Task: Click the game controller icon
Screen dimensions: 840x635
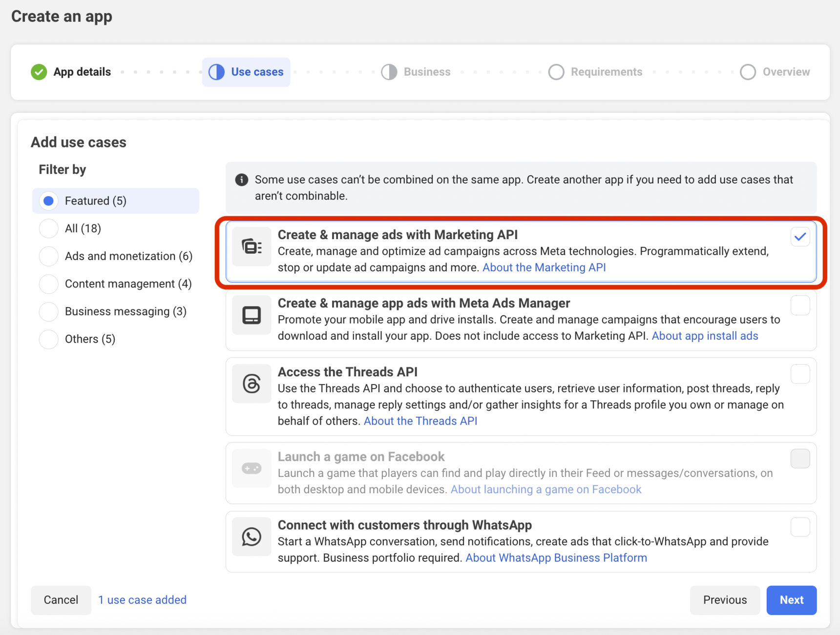Action: click(x=252, y=469)
